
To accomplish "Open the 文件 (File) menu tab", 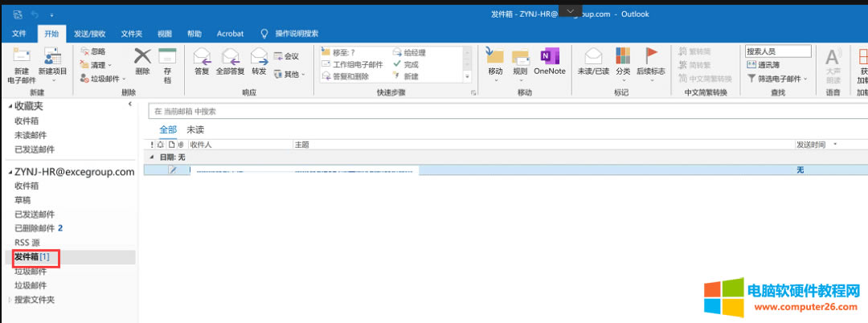I will click(x=19, y=34).
